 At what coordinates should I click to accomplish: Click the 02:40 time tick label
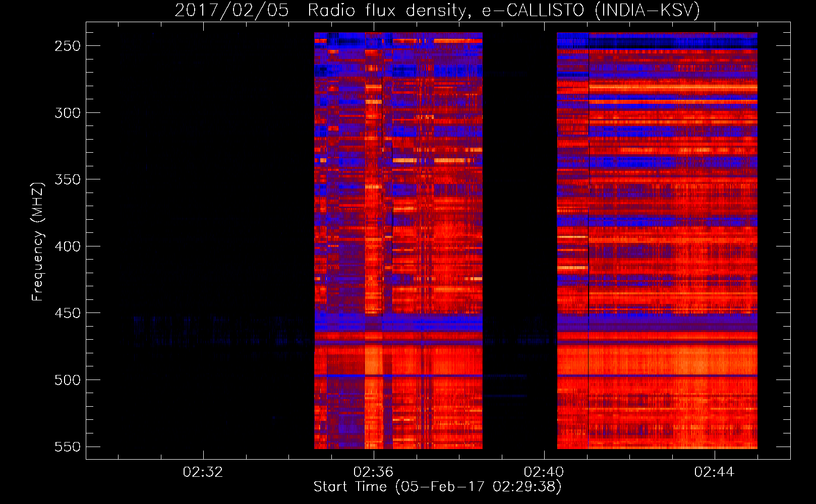[x=544, y=472]
